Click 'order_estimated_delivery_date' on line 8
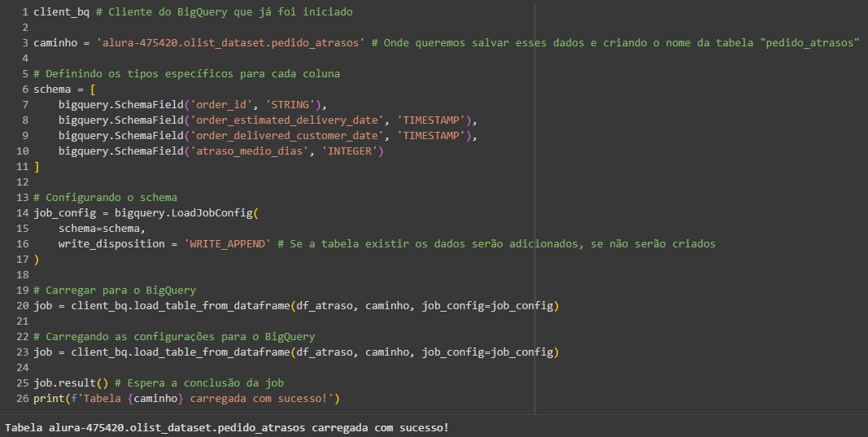This screenshot has width=868, height=437. coord(286,120)
